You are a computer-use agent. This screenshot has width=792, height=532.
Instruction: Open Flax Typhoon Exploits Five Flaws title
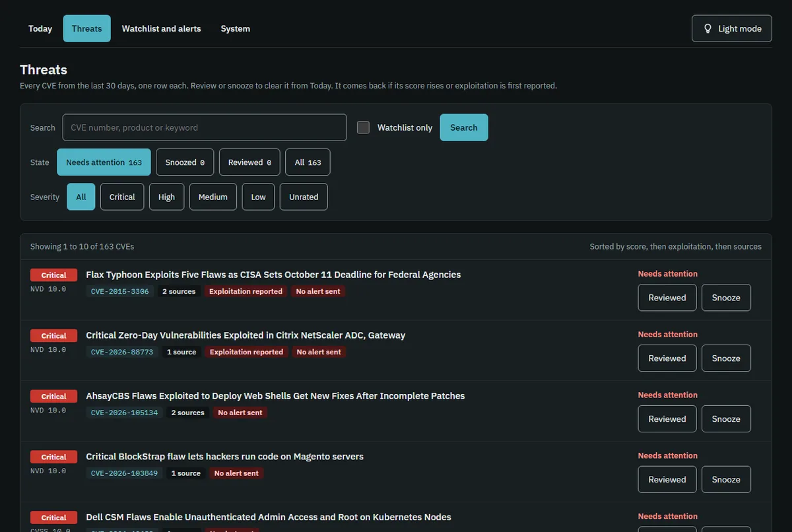tap(273, 275)
